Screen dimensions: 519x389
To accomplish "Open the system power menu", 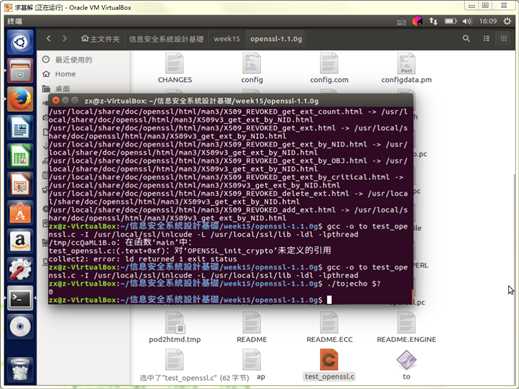I will 507,21.
